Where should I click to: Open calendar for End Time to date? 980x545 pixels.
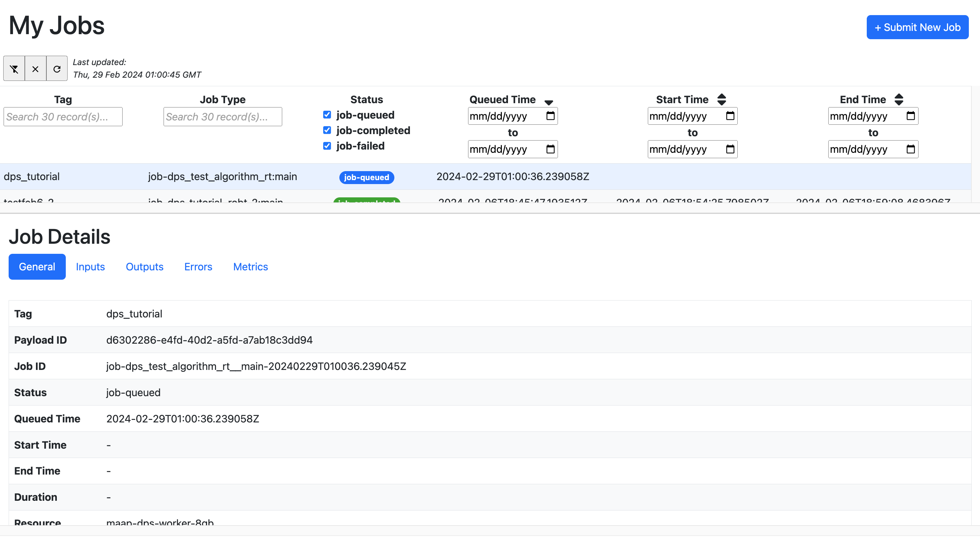click(911, 149)
